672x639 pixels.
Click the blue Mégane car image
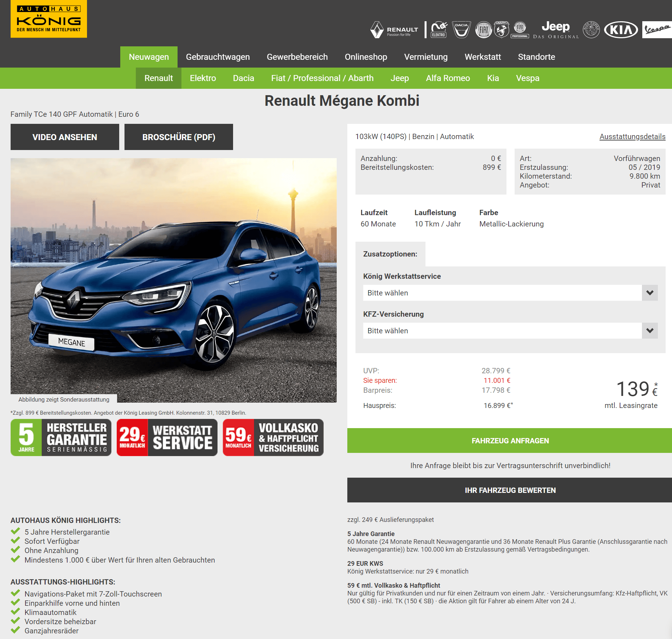173,280
